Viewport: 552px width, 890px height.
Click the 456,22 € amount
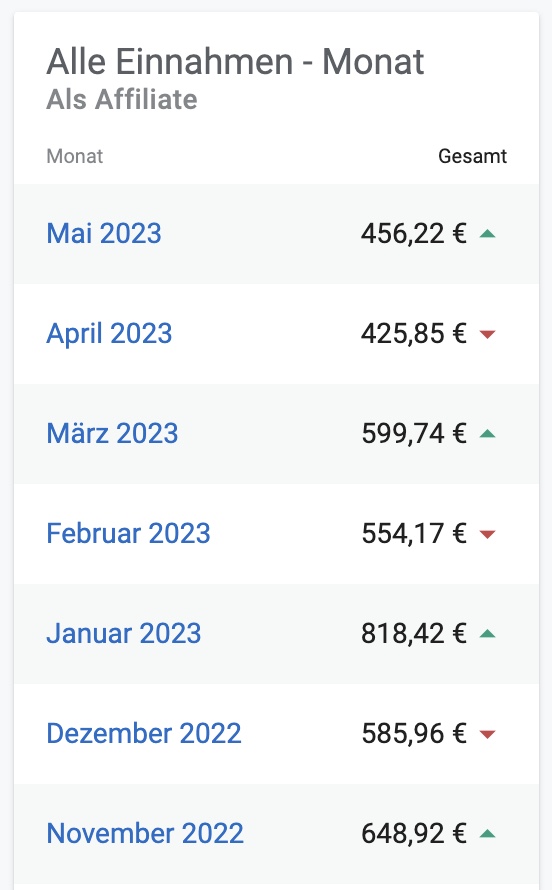[414, 233]
